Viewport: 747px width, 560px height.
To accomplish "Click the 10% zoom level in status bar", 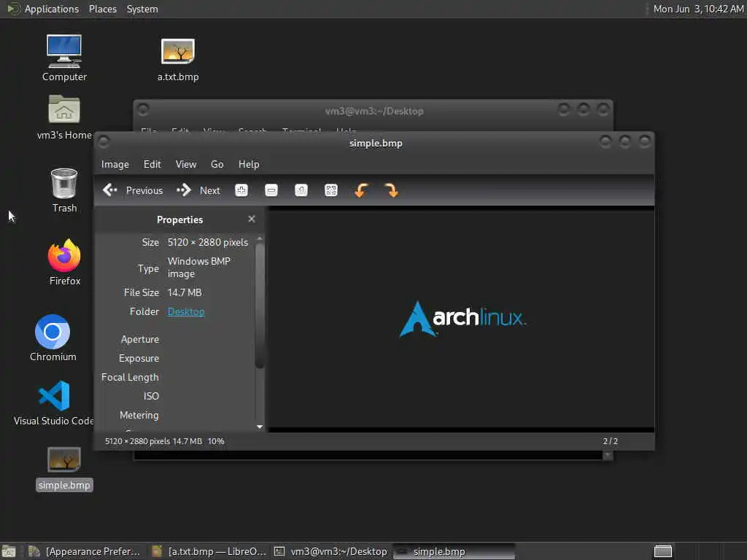I will click(216, 441).
